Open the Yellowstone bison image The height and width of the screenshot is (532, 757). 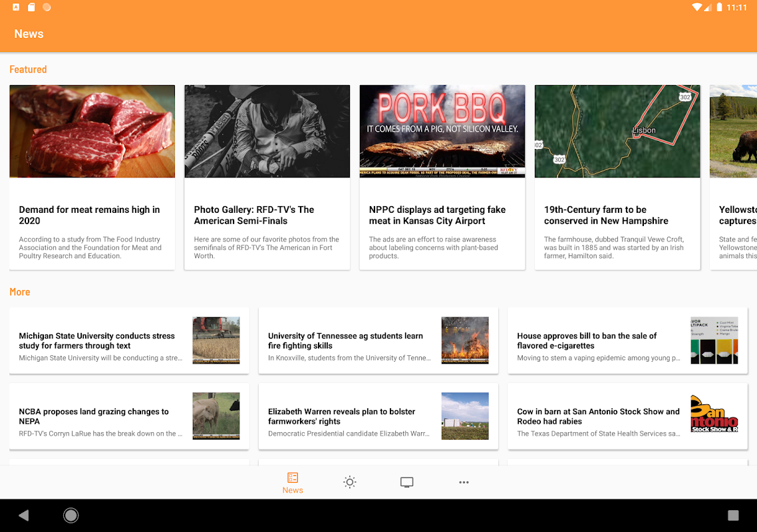pyautogui.click(x=733, y=131)
